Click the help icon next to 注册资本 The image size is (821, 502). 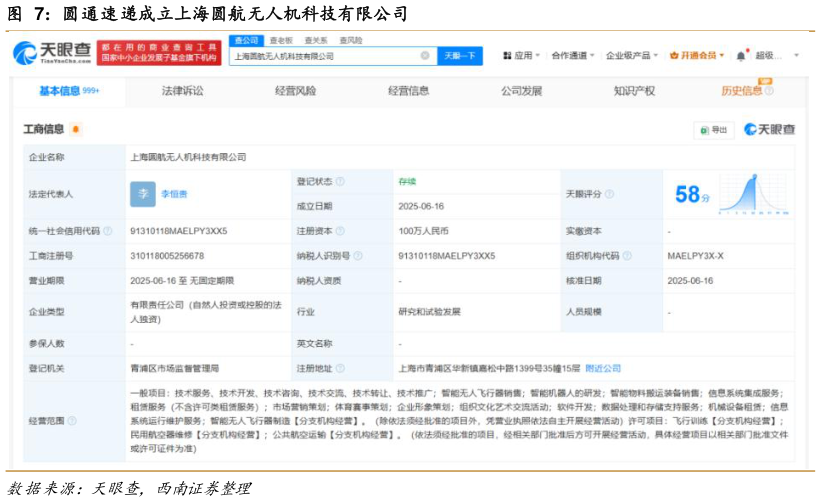pos(340,231)
